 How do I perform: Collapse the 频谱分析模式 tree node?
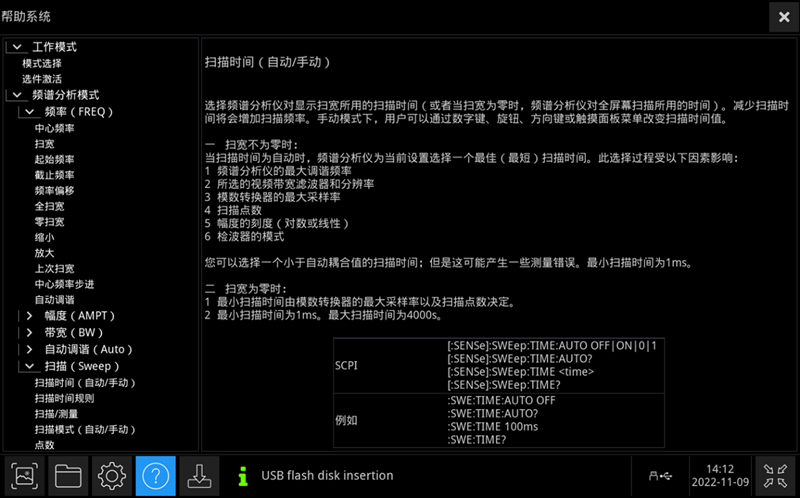17,95
